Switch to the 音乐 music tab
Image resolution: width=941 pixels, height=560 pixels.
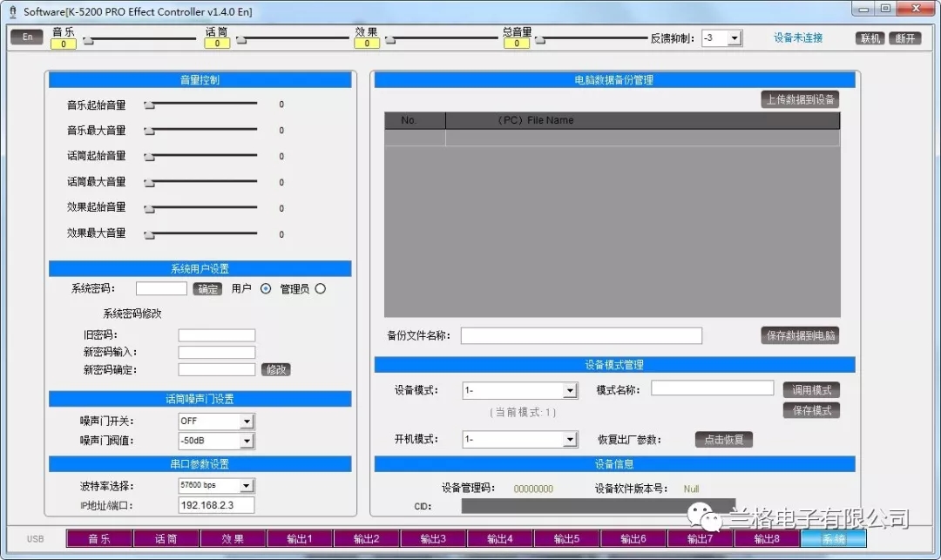98,538
